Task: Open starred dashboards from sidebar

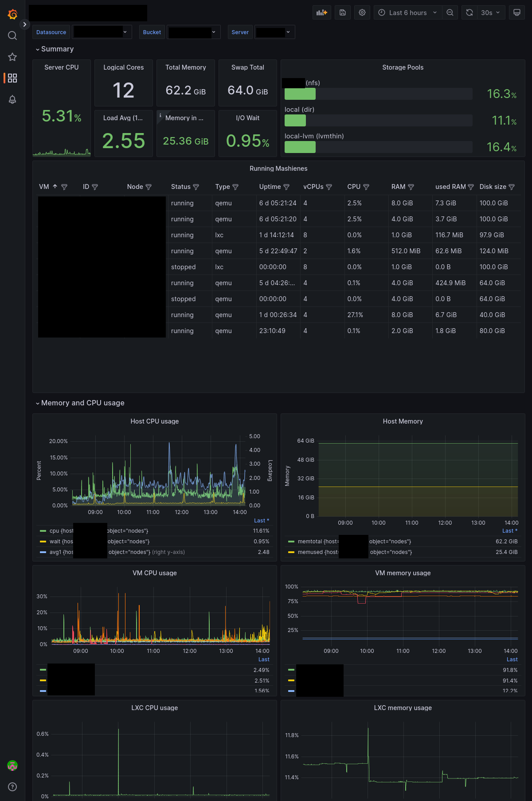Action: pos(12,57)
